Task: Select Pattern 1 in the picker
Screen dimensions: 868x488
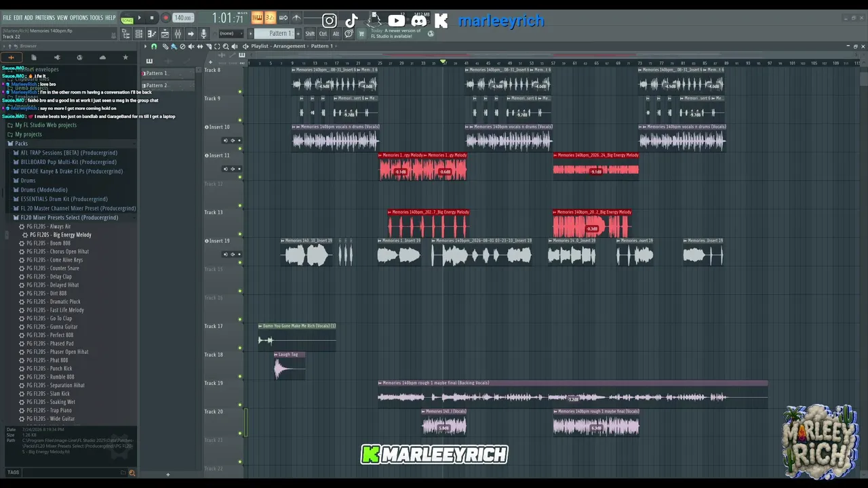Action: 167,73
